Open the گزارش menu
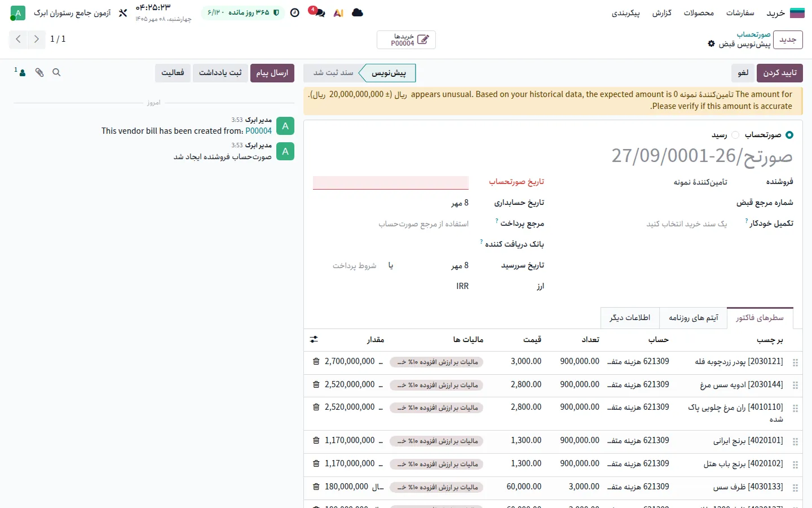Image resolution: width=812 pixels, height=508 pixels. coord(662,12)
